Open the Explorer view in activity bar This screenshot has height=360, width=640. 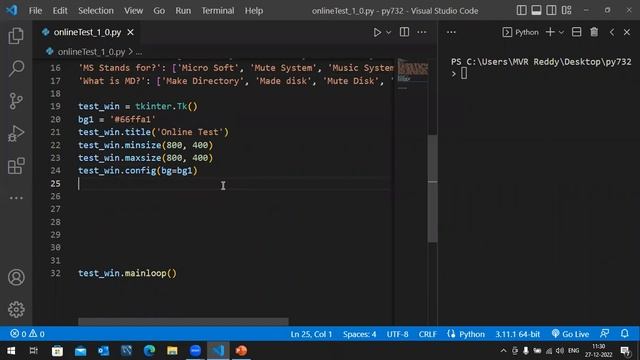pos(16,36)
